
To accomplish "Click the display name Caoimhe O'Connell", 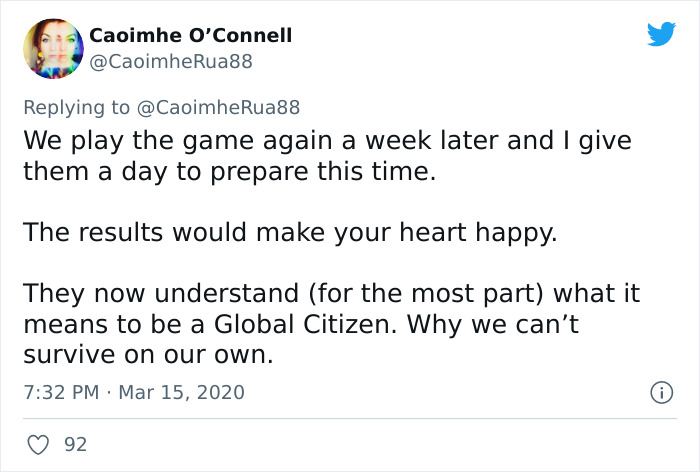I will click(x=191, y=35).
